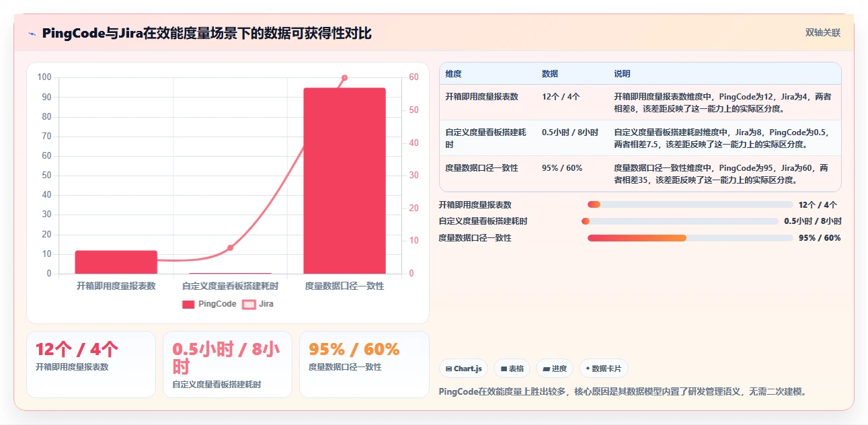Toggle PingCode legend swatch in chart
Screen dimensions: 868x425
(x=188, y=304)
